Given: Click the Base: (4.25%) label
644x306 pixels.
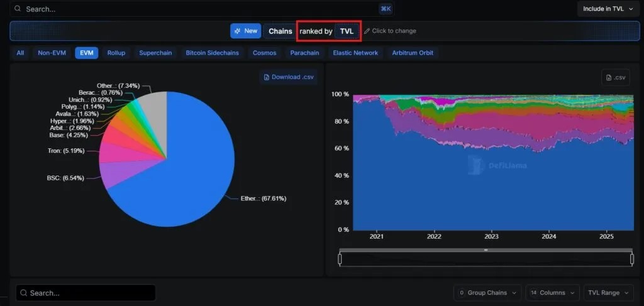Looking at the screenshot, I should tap(69, 134).
